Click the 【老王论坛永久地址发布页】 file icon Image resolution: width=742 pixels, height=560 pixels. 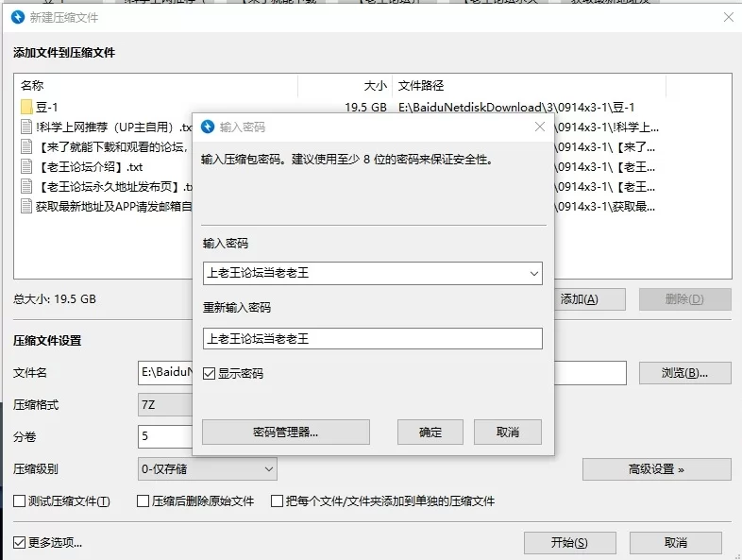tap(26, 186)
